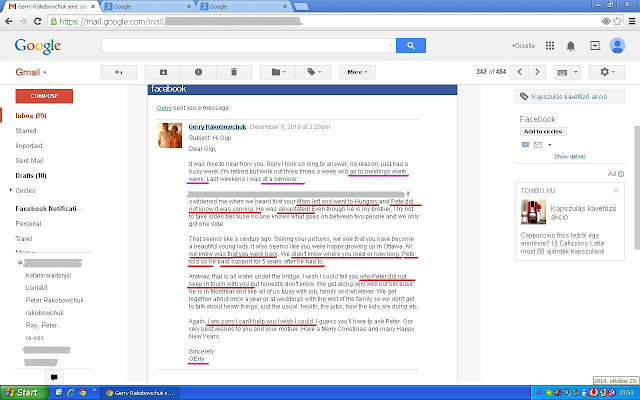Click the Windows Start button

(23, 393)
